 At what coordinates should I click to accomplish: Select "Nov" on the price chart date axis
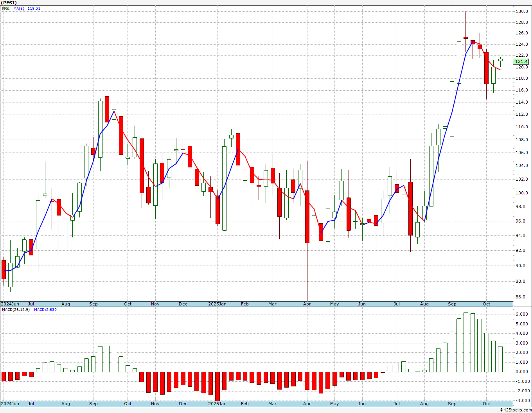[155, 304]
